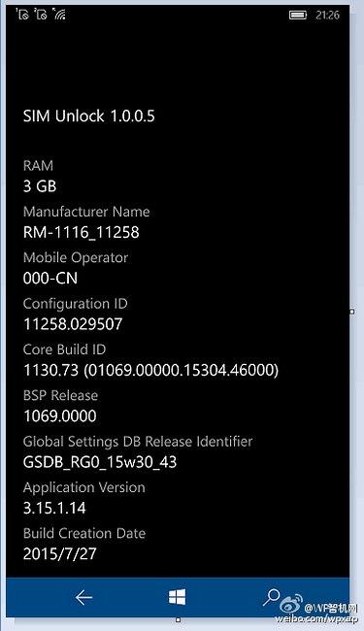
Task: Click the Weibo logo watermark icon
Action: coord(291,604)
